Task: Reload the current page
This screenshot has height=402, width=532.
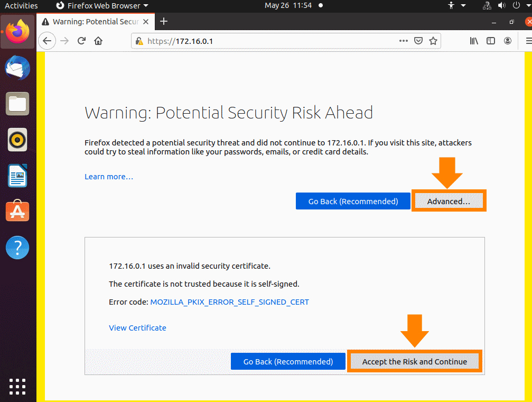Action: tap(81, 41)
